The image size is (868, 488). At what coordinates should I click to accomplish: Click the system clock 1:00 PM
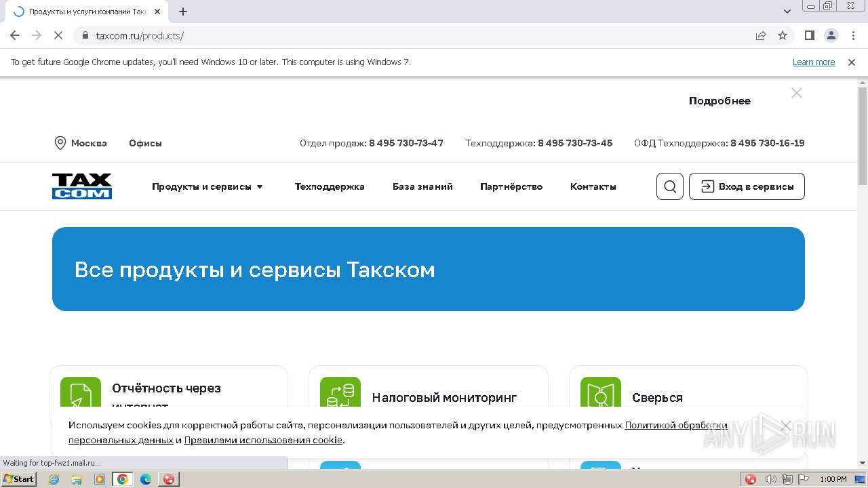coord(833,479)
